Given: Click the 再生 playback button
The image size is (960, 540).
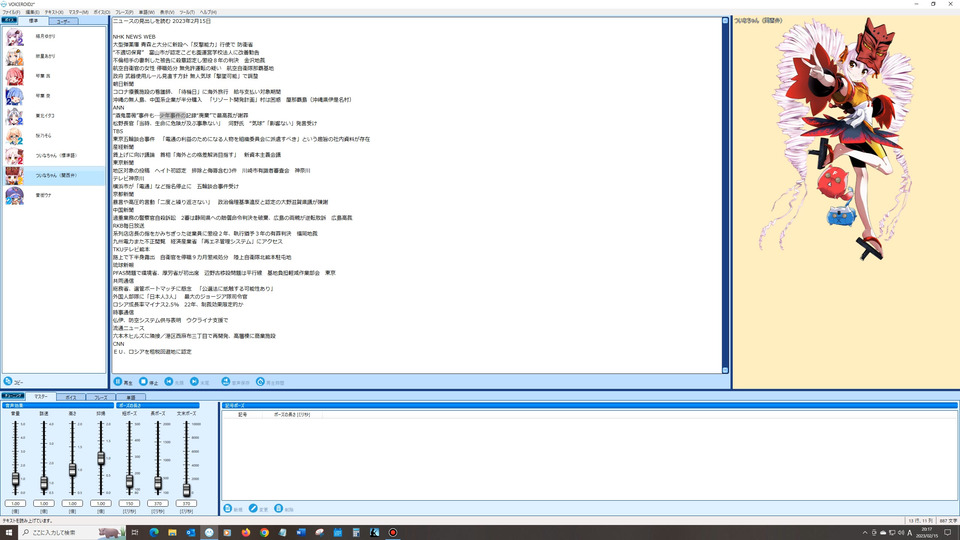Looking at the screenshot, I should [123, 382].
